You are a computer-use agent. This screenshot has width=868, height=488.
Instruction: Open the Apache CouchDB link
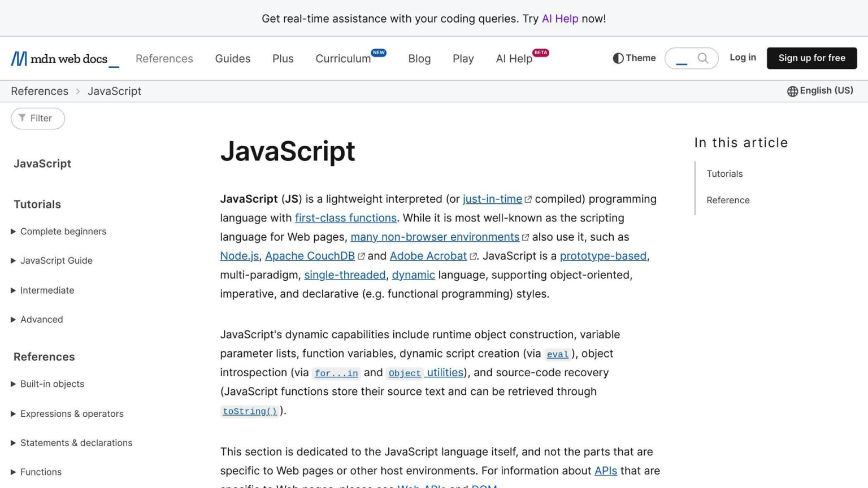(x=310, y=256)
